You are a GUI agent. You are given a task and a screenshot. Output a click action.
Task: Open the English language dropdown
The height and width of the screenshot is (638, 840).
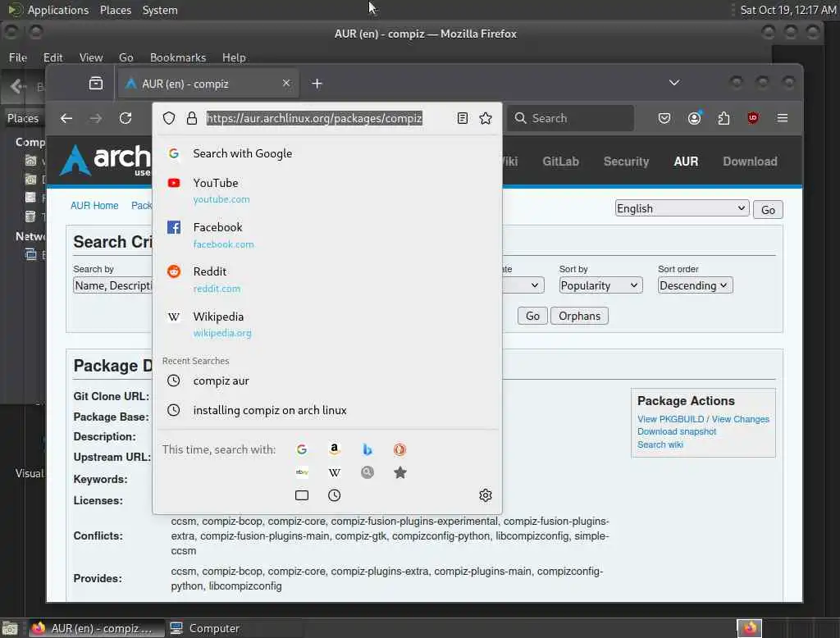(x=682, y=208)
